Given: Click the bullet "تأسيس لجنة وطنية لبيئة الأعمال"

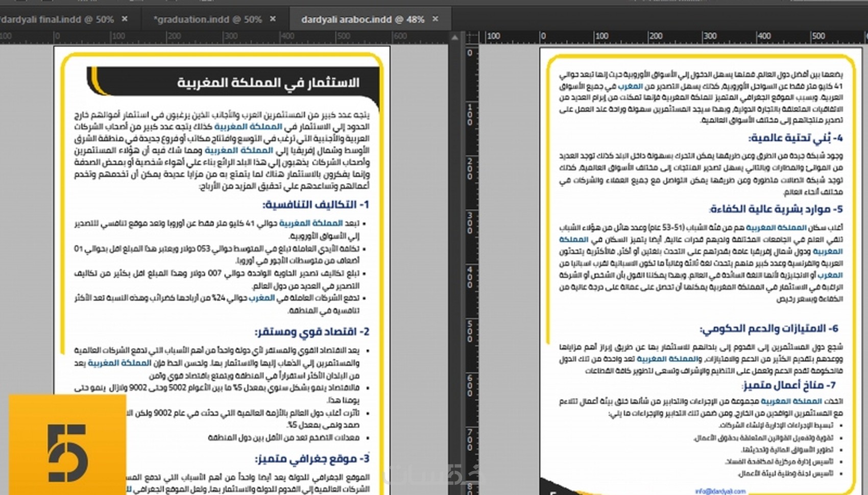Looking at the screenshot, I should (x=785, y=474).
